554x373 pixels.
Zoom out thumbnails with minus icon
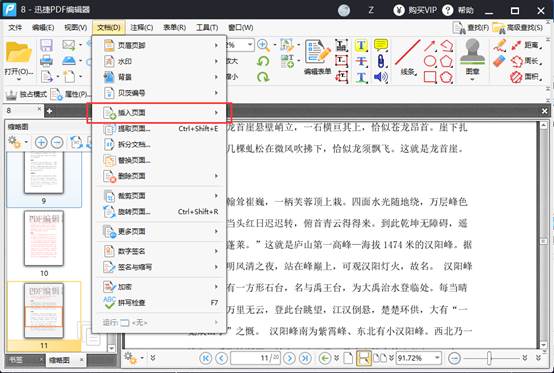(x=57, y=142)
